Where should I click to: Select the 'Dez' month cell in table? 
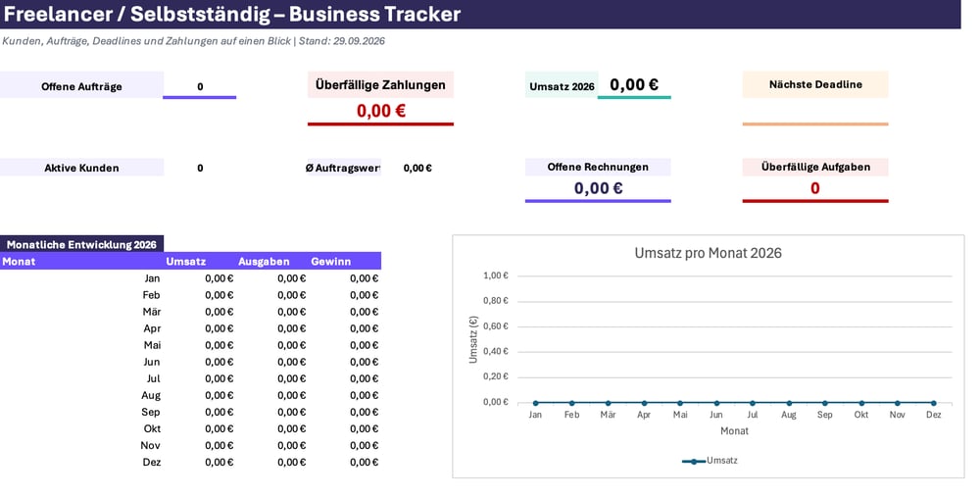coord(82,462)
